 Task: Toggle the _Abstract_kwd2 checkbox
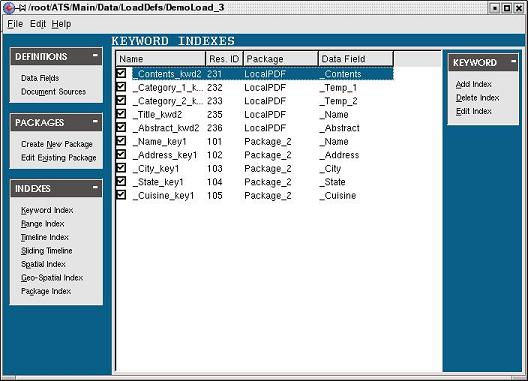121,127
